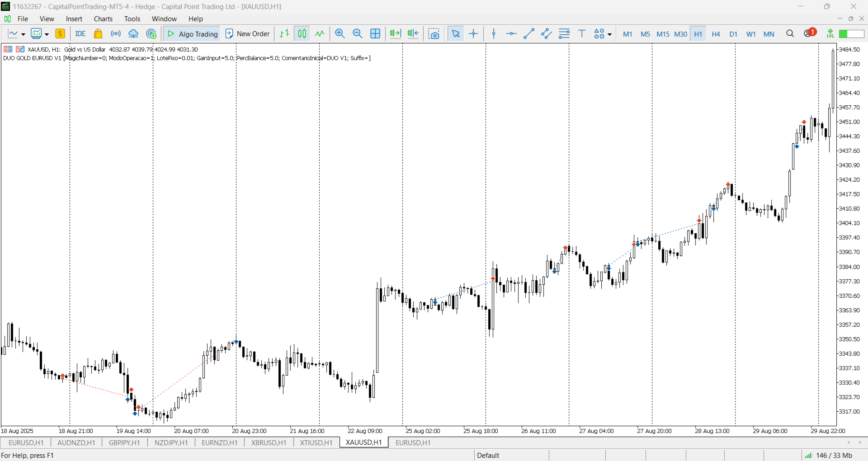The width and height of the screenshot is (868, 461).
Task: Open the Charts menu
Action: [x=103, y=19]
